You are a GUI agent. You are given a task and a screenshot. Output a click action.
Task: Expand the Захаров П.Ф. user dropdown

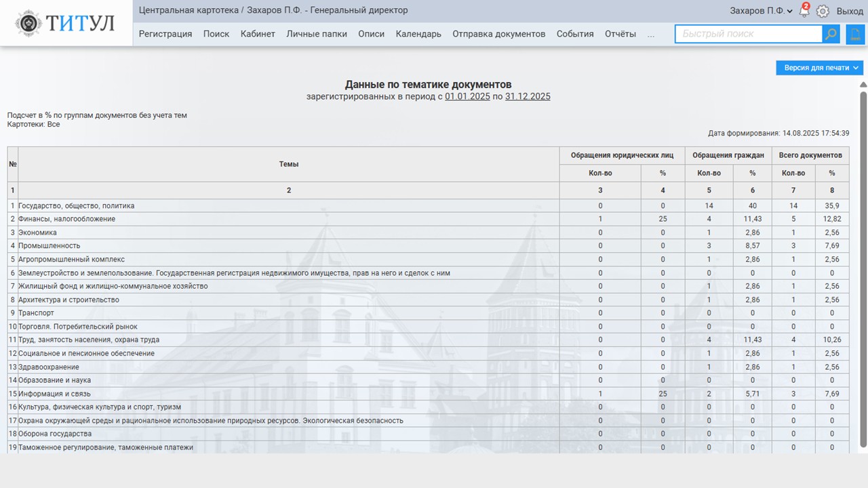761,11
